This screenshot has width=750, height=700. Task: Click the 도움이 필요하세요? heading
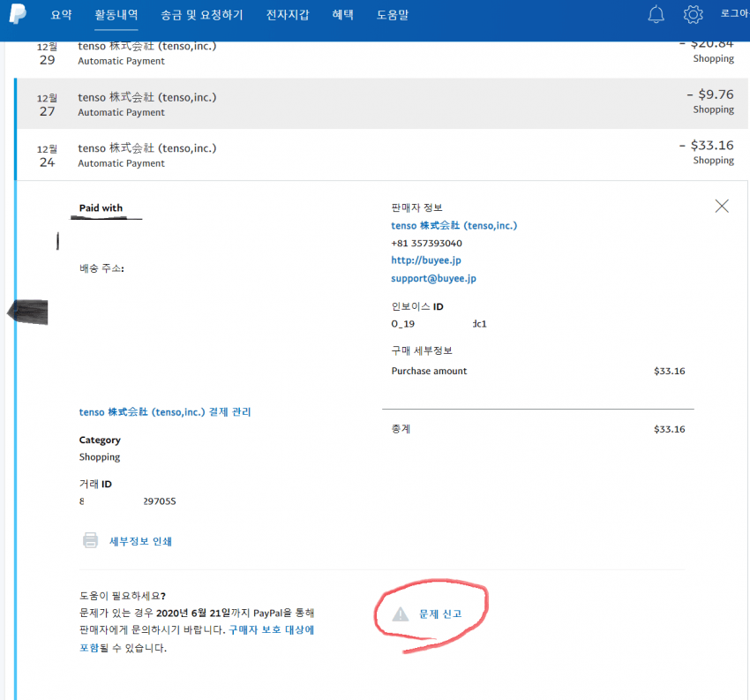(123, 596)
